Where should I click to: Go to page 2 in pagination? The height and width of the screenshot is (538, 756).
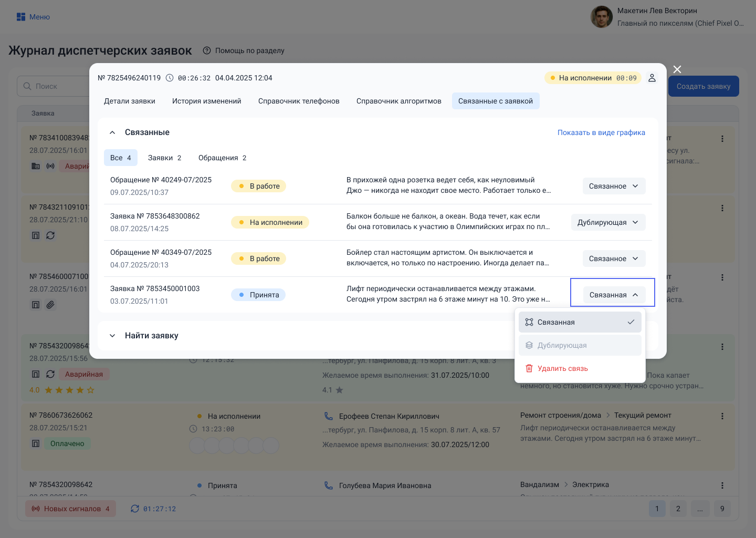tap(678, 509)
